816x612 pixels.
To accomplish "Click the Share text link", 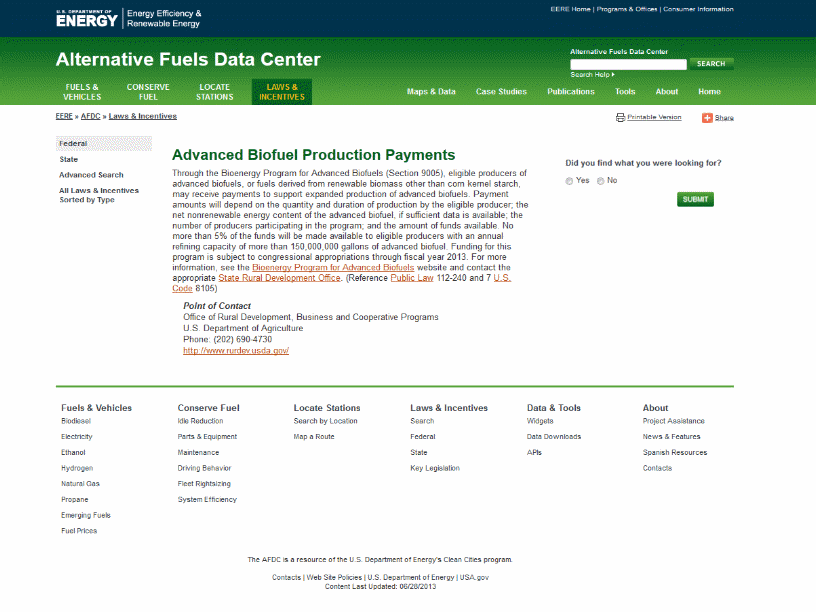I will 724,118.
